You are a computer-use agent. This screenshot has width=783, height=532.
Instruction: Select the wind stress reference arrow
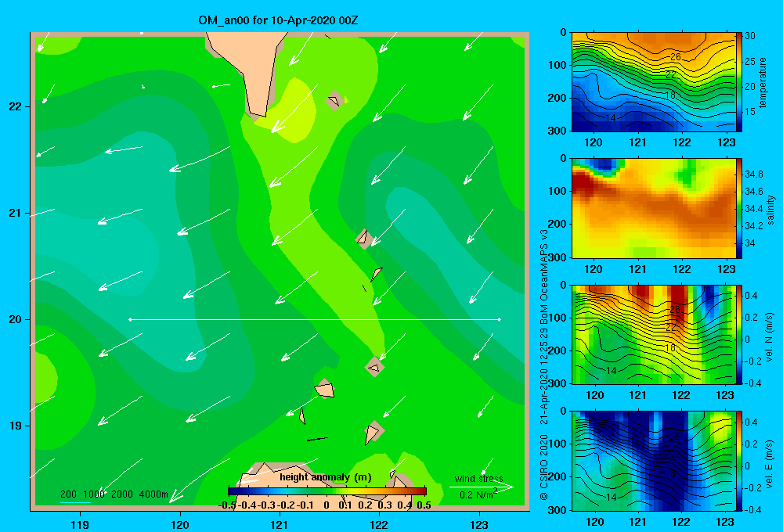[x=482, y=487]
